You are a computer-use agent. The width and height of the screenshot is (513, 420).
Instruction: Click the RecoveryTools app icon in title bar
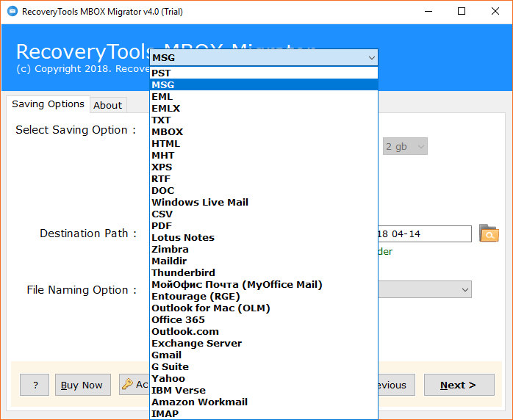pyautogui.click(x=12, y=12)
